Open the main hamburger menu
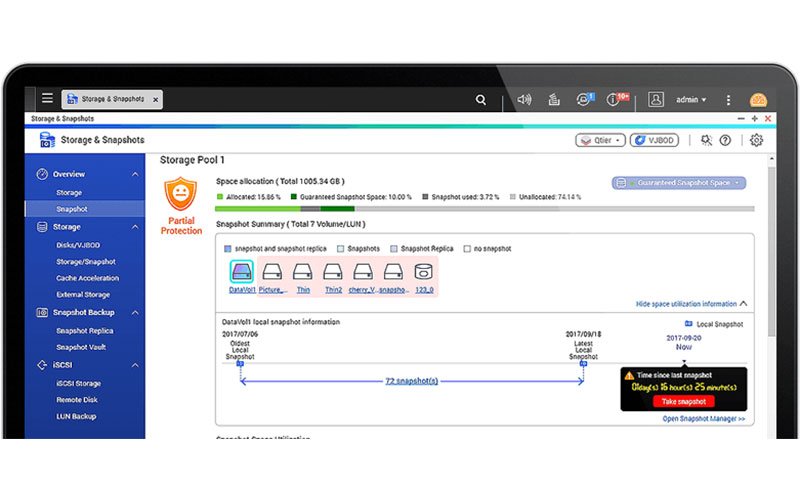800x500 pixels. 47,99
